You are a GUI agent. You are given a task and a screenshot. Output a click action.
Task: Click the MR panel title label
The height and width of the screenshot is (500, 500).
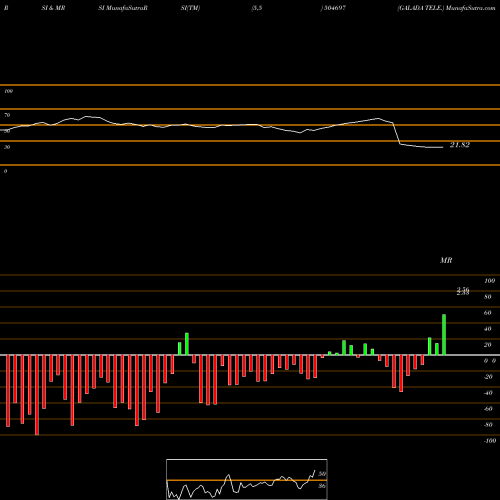click(446, 260)
